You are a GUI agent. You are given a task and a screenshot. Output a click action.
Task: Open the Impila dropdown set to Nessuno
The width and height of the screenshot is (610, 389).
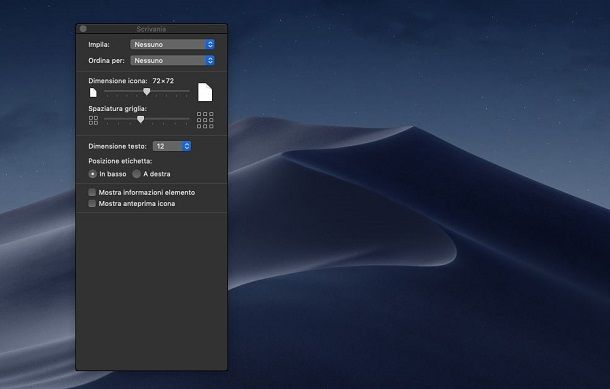click(172, 44)
